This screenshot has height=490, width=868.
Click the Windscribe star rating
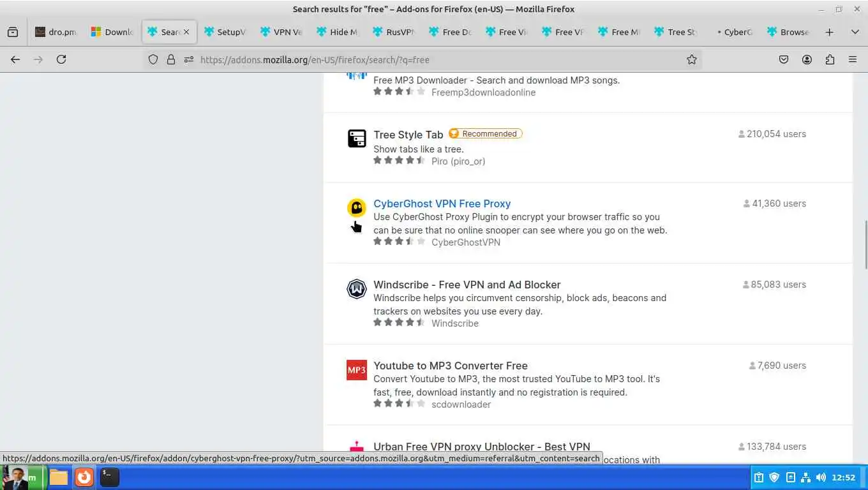[399, 323]
